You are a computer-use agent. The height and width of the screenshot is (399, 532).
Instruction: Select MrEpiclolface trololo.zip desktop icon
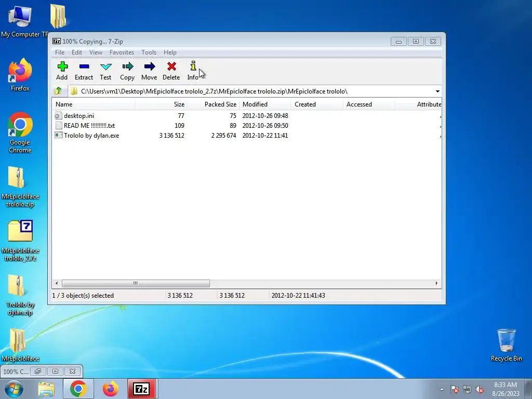tap(20, 187)
